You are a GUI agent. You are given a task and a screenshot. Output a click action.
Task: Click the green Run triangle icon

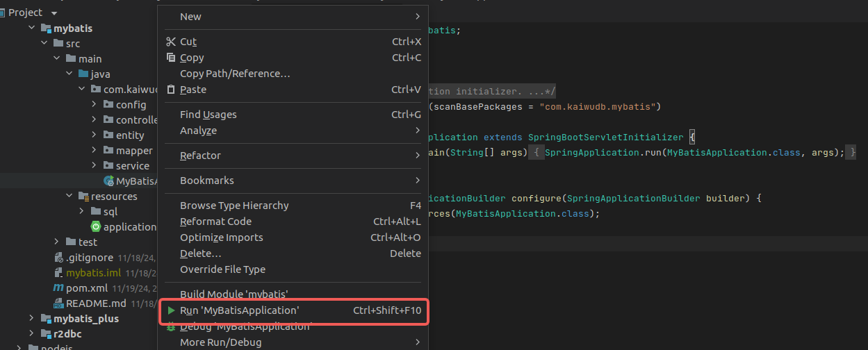pyautogui.click(x=171, y=310)
